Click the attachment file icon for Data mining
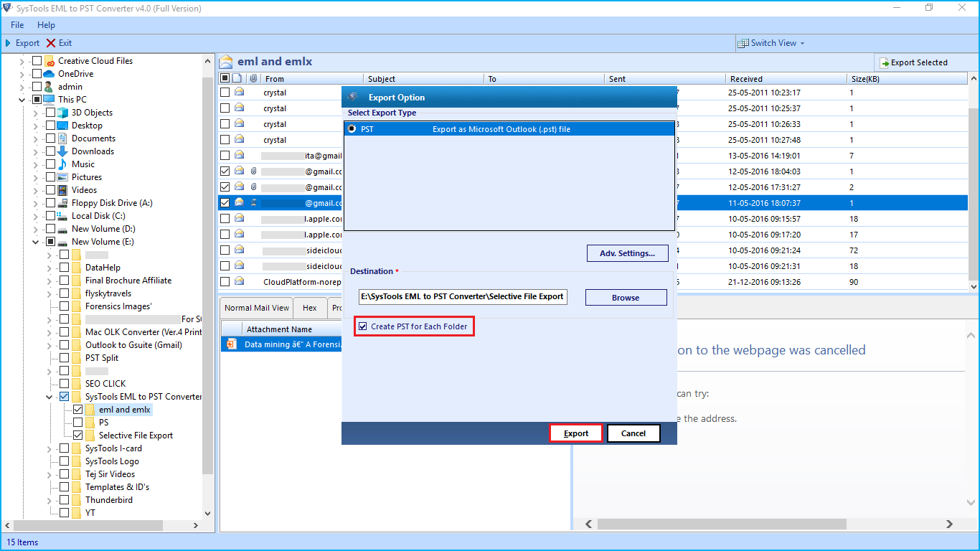 click(x=231, y=344)
